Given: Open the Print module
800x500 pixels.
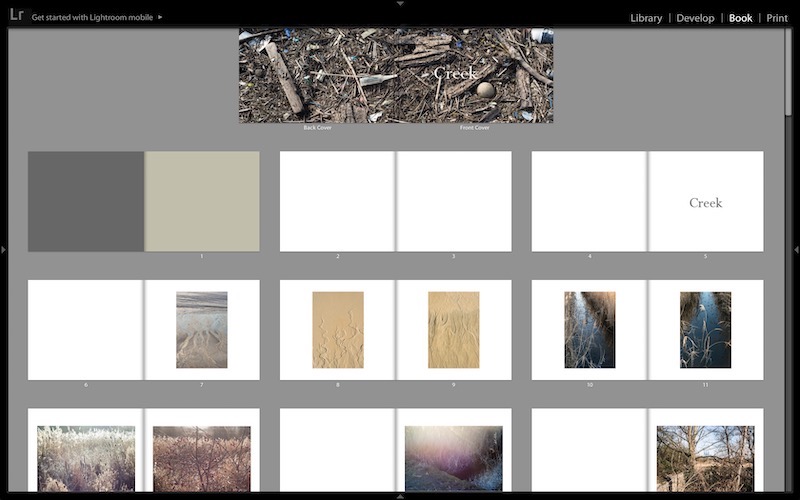Looking at the screenshot, I should click(777, 18).
